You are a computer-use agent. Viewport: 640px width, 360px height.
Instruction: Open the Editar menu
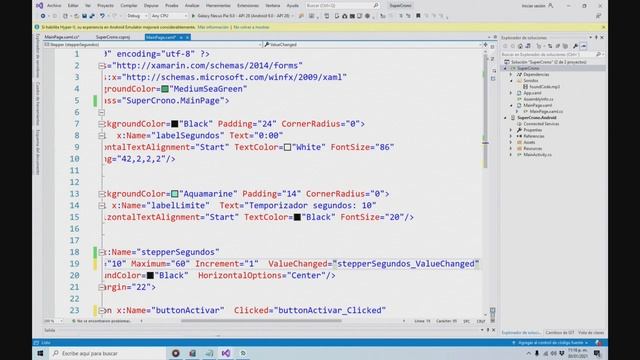click(x=73, y=6)
